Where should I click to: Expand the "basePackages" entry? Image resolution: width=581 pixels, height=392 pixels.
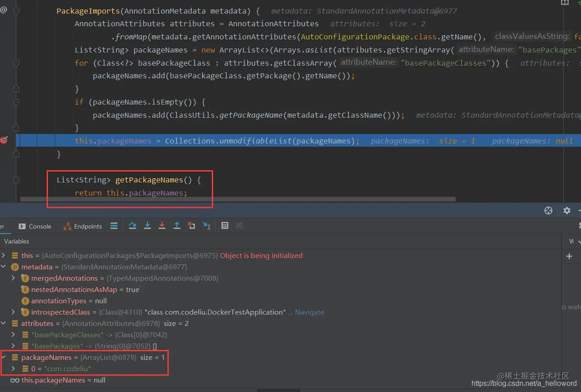click(x=13, y=346)
